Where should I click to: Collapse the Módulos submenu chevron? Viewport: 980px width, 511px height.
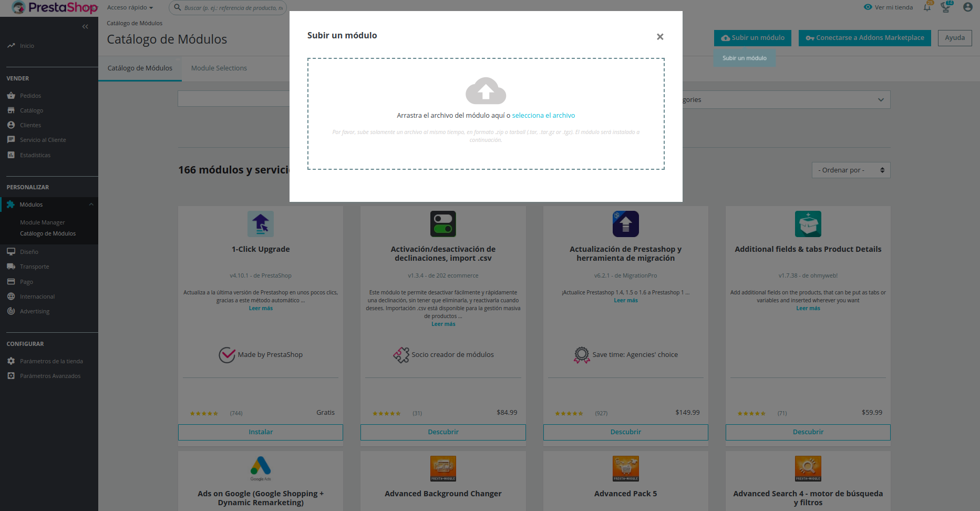(x=91, y=205)
